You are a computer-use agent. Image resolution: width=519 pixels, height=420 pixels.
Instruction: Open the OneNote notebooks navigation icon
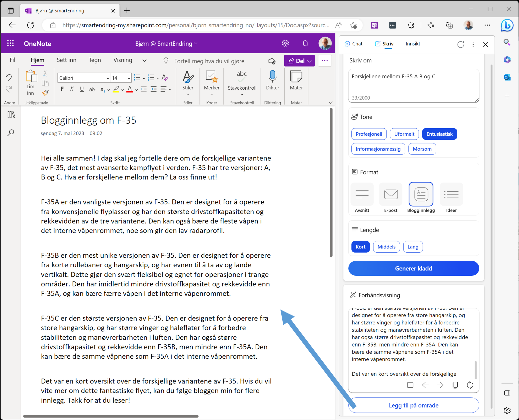(x=11, y=115)
